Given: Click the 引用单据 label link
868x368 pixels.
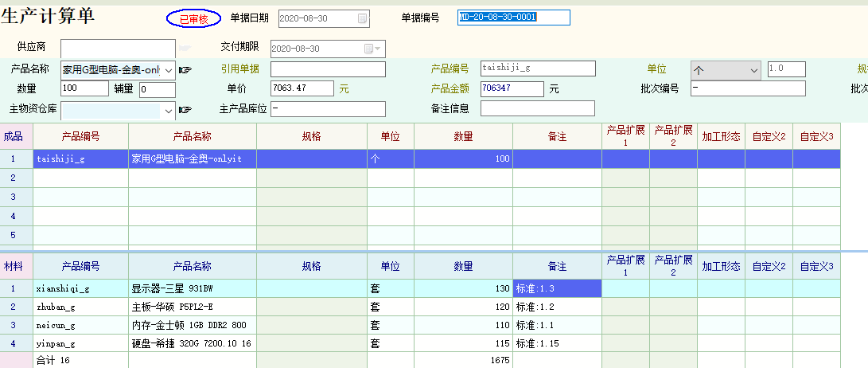Looking at the screenshot, I should tap(239, 69).
